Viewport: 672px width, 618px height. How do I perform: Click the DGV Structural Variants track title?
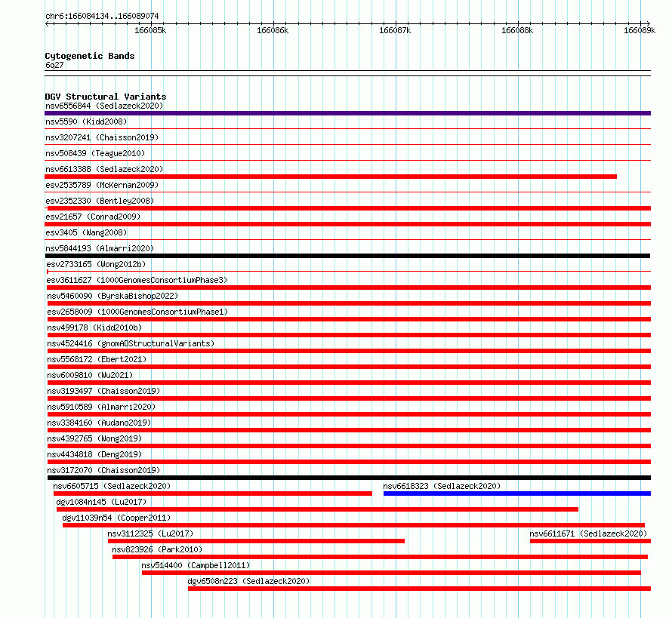pos(106,97)
